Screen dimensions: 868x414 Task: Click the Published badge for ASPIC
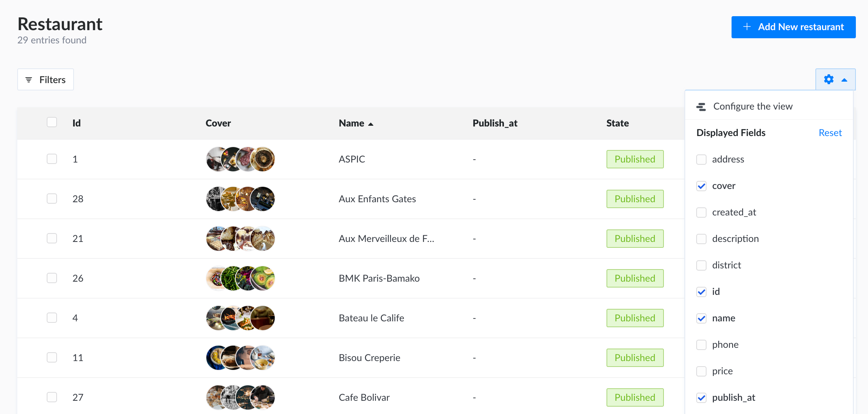tap(635, 159)
